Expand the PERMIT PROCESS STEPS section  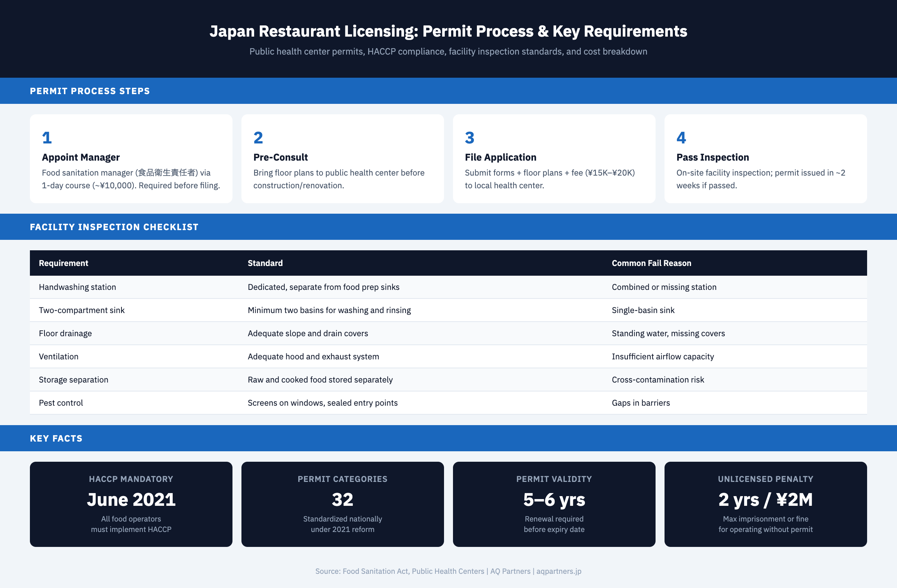pos(90,90)
